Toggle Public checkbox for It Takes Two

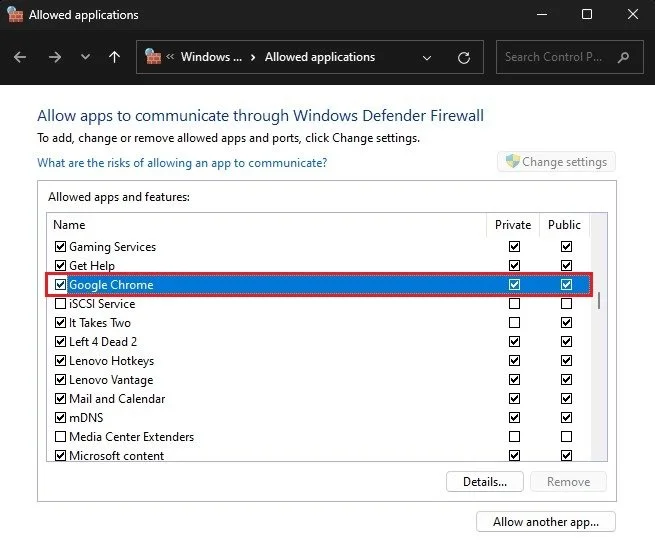click(x=566, y=323)
